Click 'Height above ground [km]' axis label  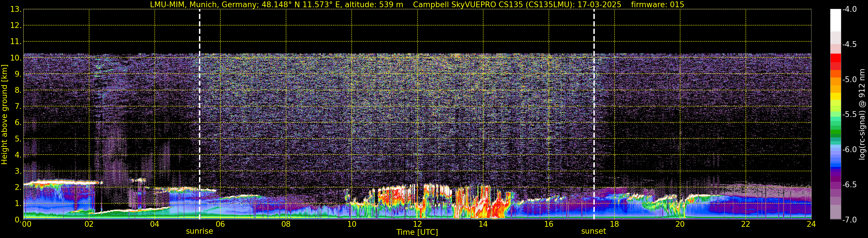click(4, 115)
